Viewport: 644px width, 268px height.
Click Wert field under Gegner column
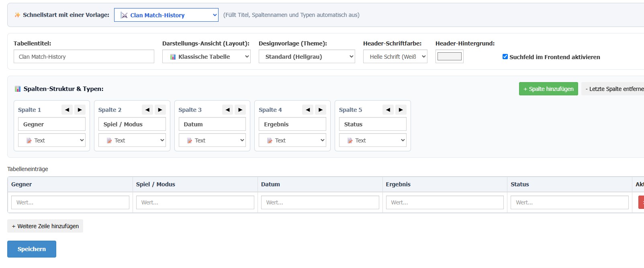(70, 202)
